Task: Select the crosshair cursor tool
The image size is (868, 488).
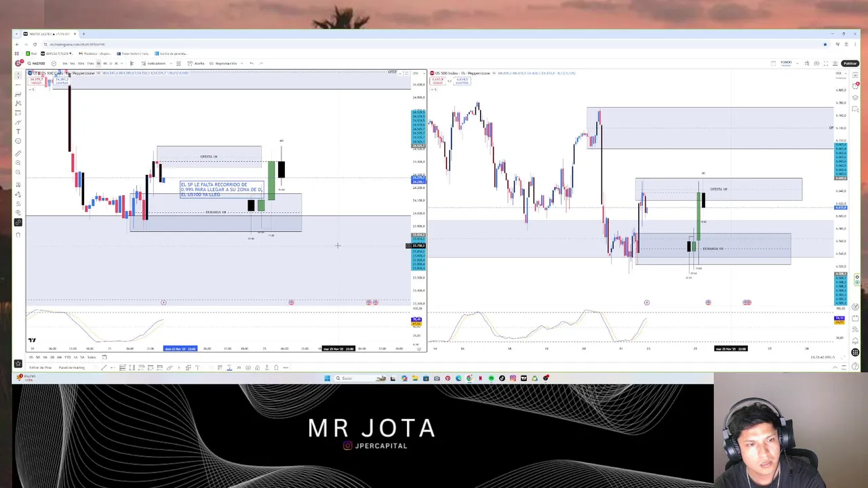Action: click(18, 75)
